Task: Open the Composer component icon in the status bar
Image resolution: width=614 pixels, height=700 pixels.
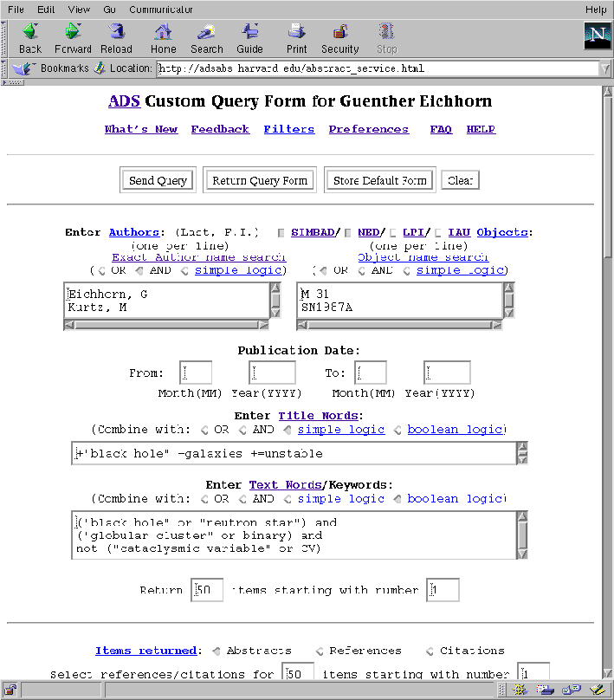Action: click(597, 690)
